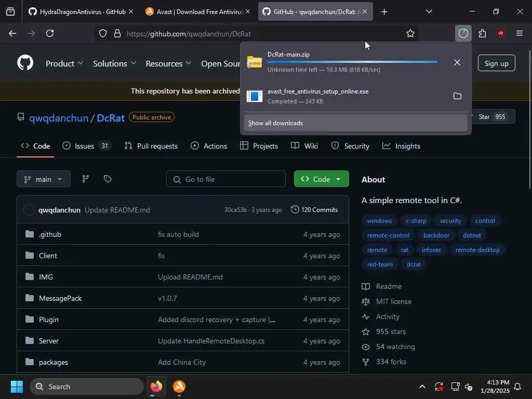The width and height of the screenshot is (532, 399).
Task: Switch to the Insights tab
Action: pyautogui.click(x=401, y=146)
